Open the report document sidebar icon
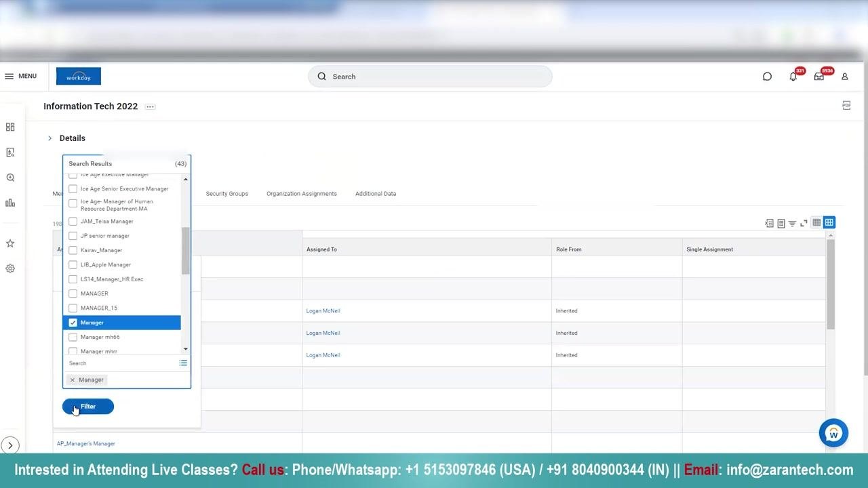The image size is (868, 488). click(10, 152)
